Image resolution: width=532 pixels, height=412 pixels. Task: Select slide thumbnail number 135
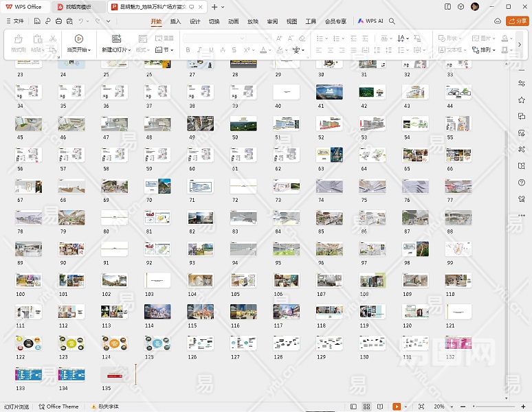click(x=114, y=374)
